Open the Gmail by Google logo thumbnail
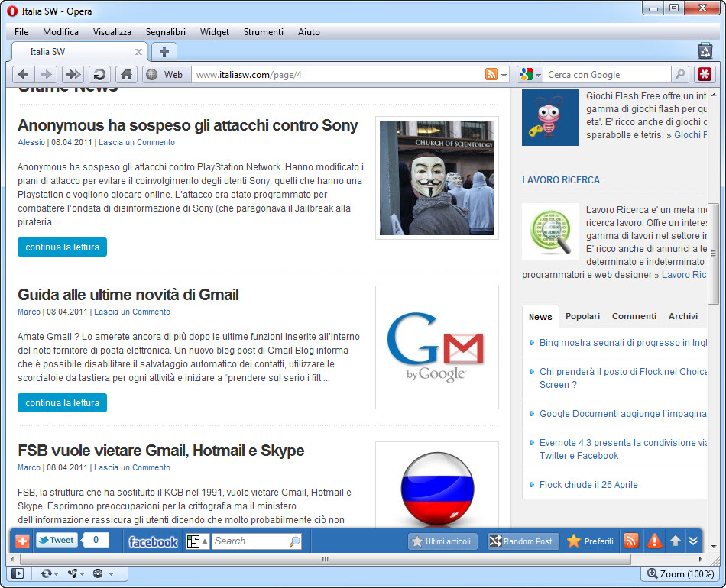Image resolution: width=726 pixels, height=588 pixels. [x=437, y=347]
